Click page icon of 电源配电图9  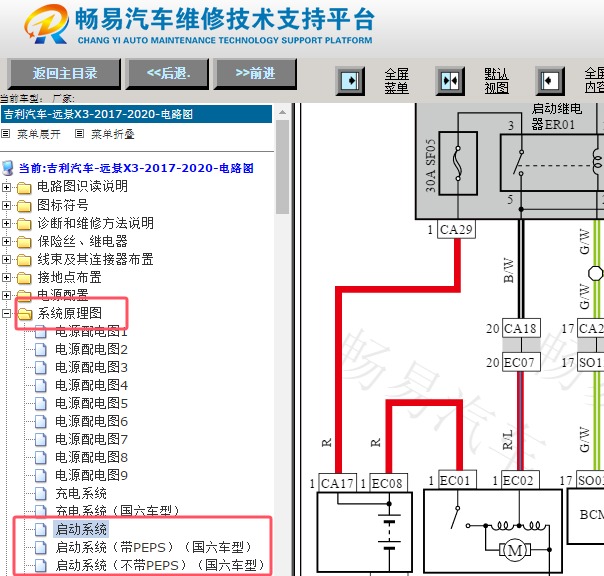pyautogui.click(x=41, y=475)
